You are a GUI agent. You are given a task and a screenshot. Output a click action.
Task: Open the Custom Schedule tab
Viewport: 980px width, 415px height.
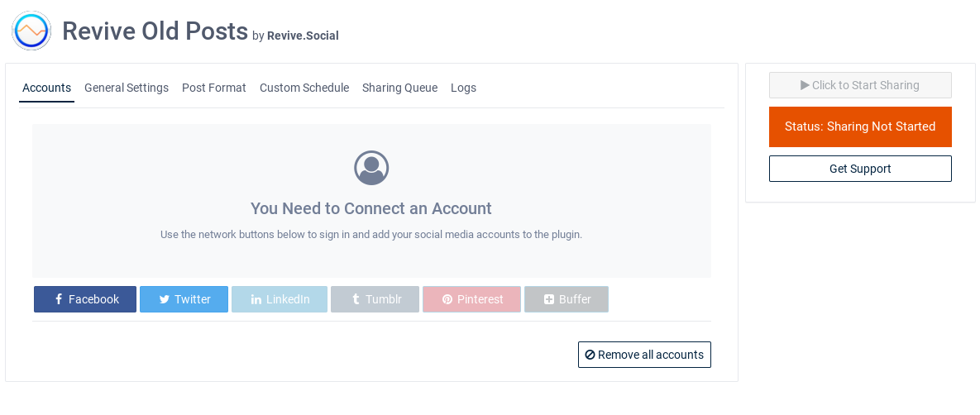304,88
